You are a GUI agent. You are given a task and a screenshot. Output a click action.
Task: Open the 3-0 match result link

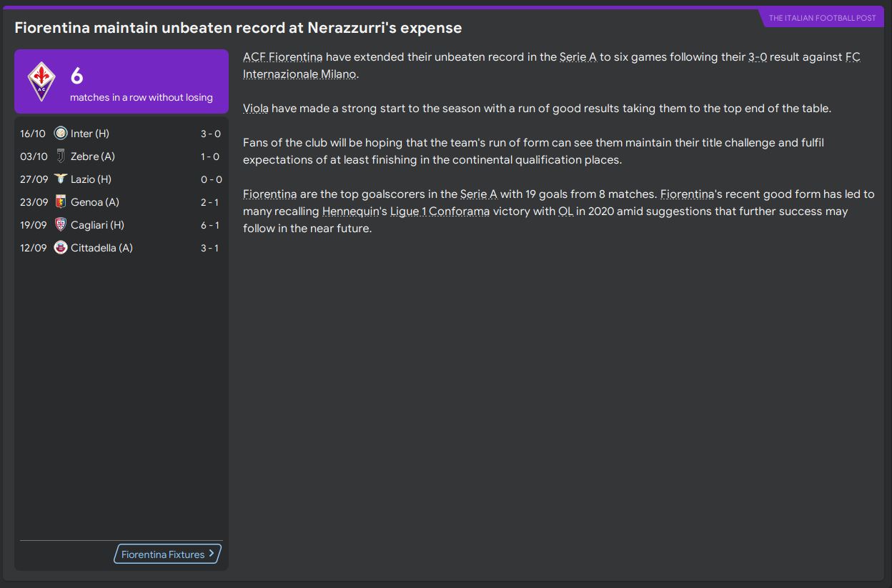click(758, 57)
